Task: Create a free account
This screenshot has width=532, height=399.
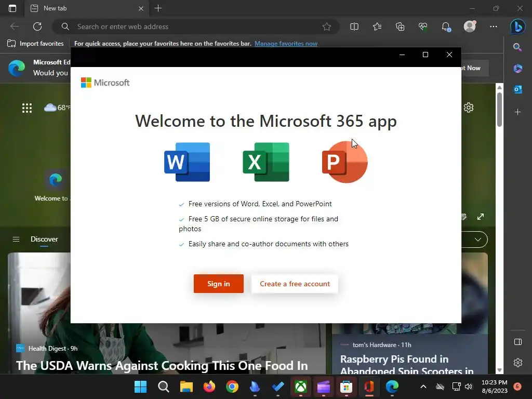Action: [x=295, y=284]
